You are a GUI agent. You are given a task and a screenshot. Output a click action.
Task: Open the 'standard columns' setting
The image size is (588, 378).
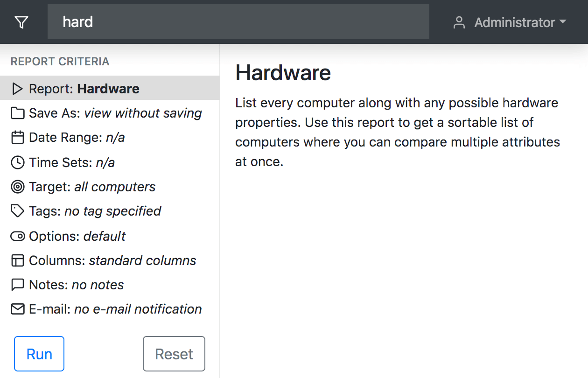pyautogui.click(x=142, y=260)
